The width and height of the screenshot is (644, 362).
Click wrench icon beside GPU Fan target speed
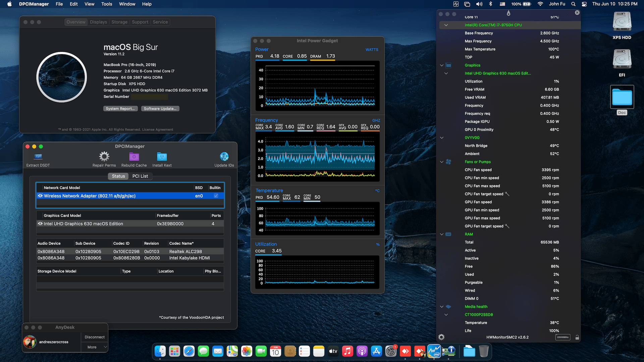point(507,226)
